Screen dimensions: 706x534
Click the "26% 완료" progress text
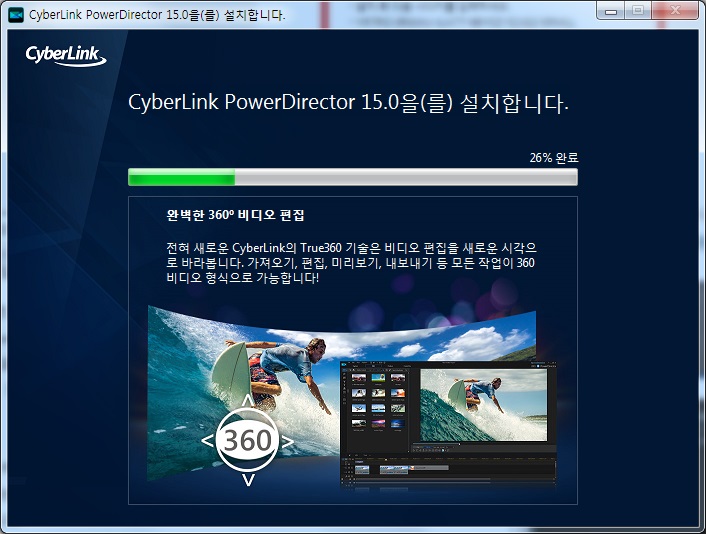point(554,158)
